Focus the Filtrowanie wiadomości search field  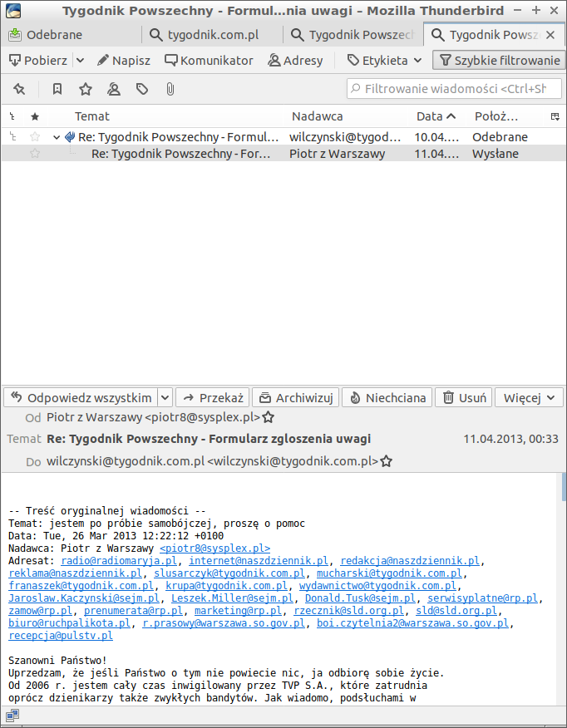tap(454, 89)
